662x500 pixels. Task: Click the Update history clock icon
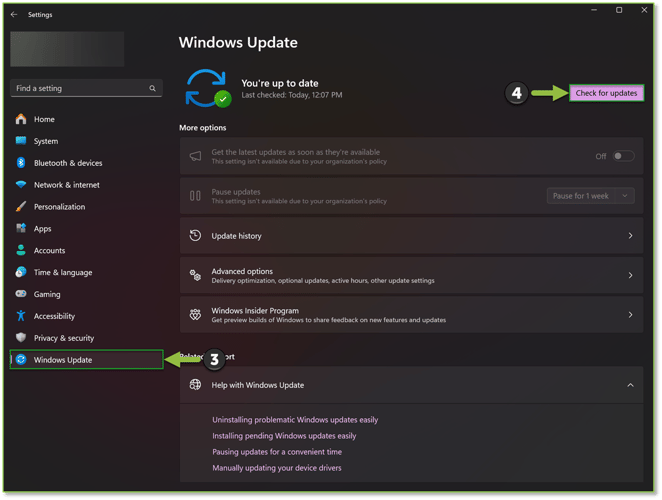[195, 236]
